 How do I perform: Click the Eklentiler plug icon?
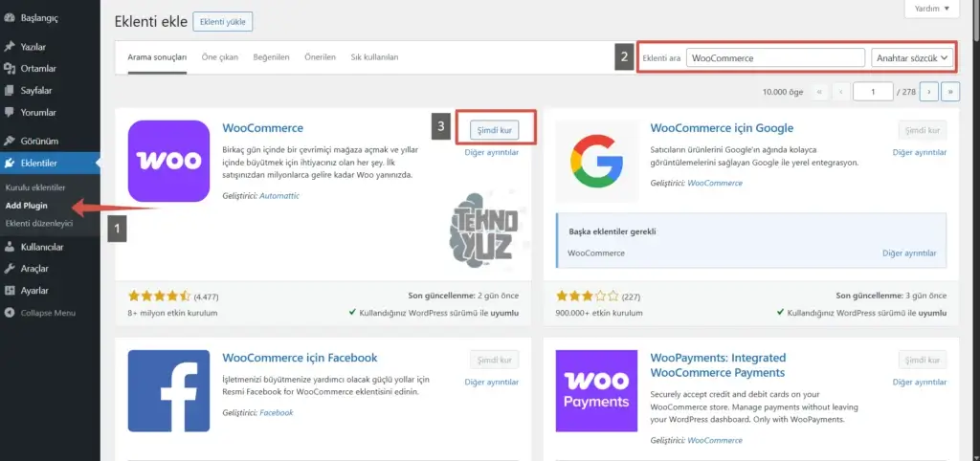coord(9,164)
